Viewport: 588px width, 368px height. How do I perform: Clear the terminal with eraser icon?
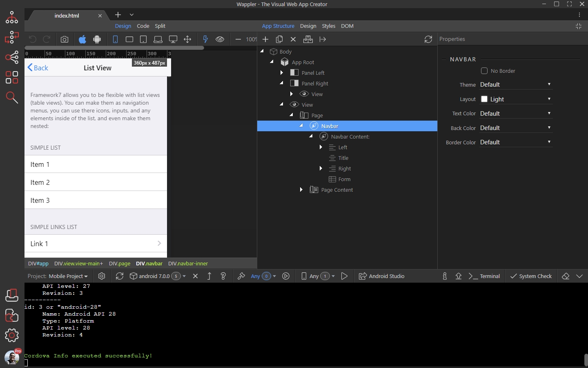point(566,276)
